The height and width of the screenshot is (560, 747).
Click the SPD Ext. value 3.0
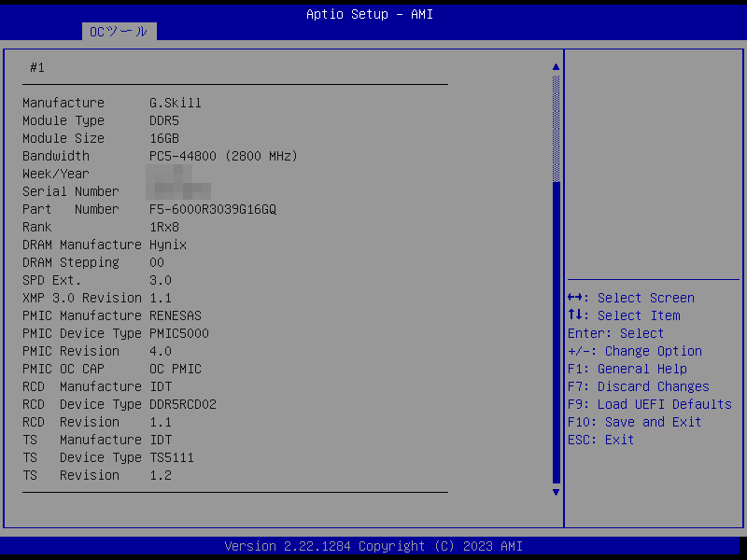click(161, 280)
